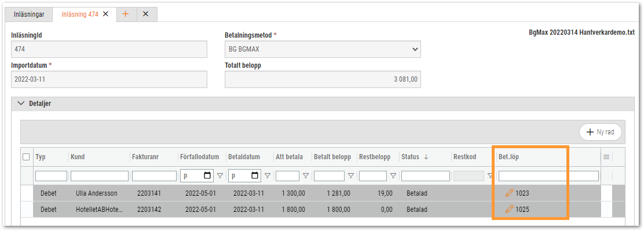Select the HotelletABHote... customer cell
Image resolution: width=644 pixels, height=231 pixels.
click(100, 209)
